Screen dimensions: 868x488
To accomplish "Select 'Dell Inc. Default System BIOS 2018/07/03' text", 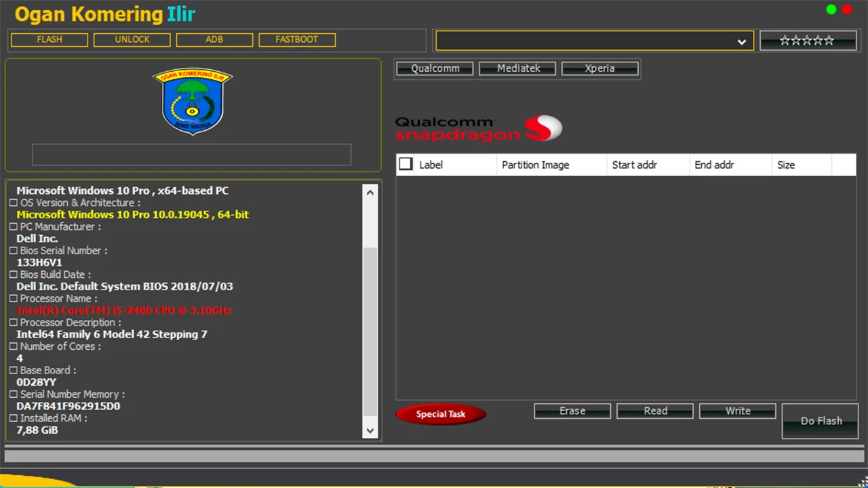I will 125,286.
